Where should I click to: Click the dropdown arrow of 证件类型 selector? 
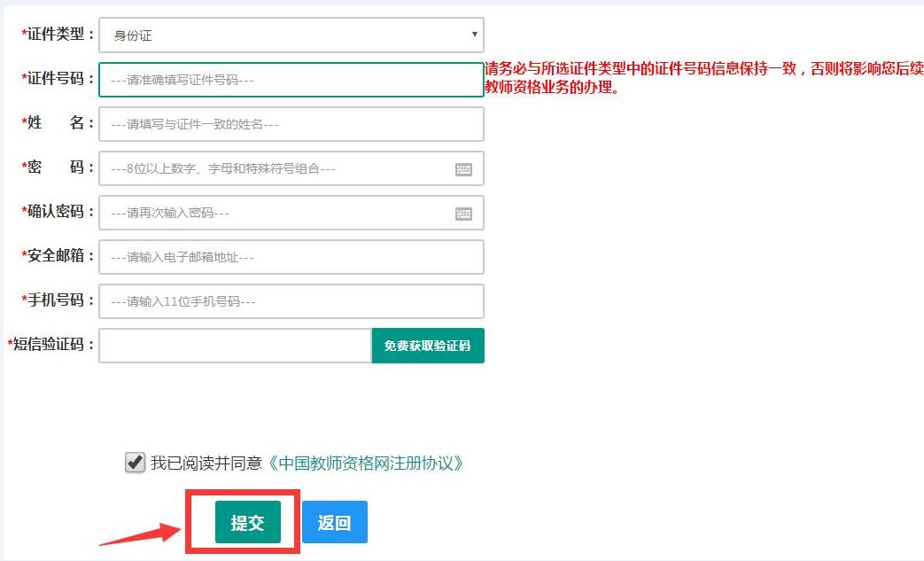[x=474, y=35]
